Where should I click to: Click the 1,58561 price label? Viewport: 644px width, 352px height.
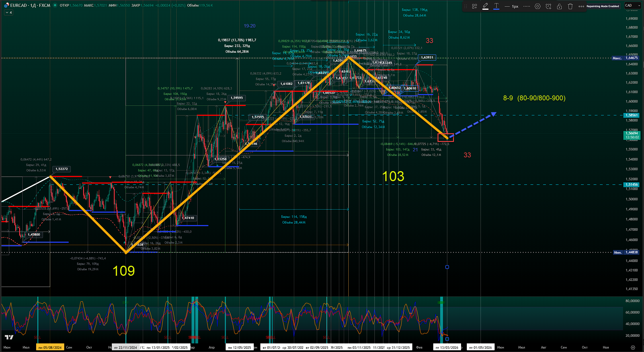632,115
